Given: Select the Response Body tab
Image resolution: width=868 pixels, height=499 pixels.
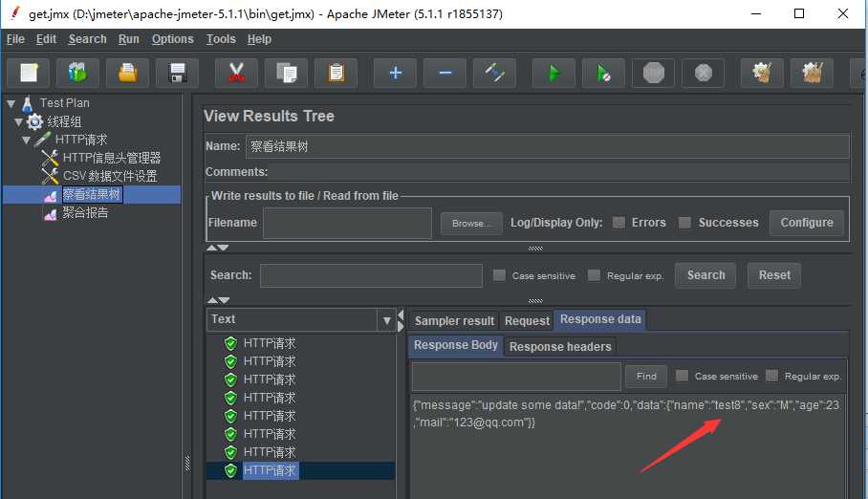Looking at the screenshot, I should coord(456,345).
